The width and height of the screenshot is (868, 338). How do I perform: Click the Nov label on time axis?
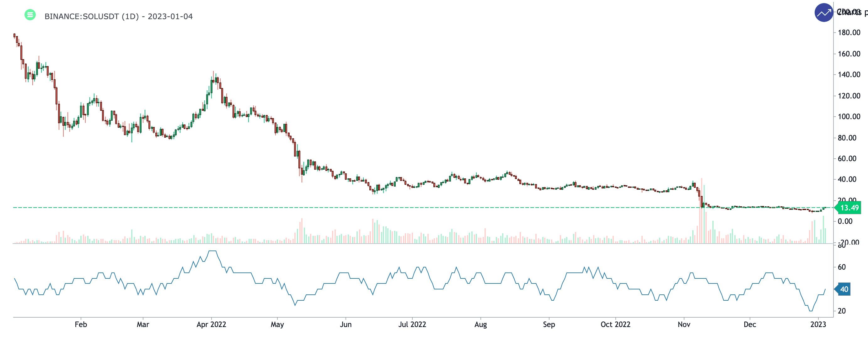pyautogui.click(x=684, y=324)
